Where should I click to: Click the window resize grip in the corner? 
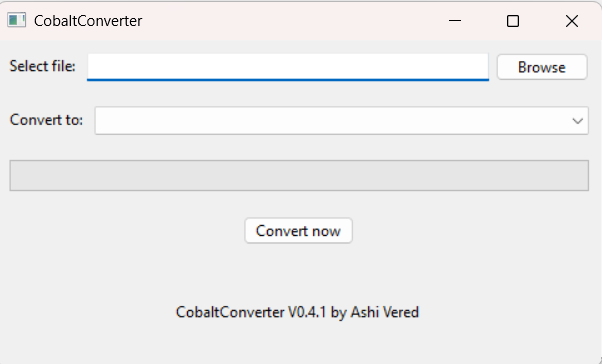pos(599,361)
